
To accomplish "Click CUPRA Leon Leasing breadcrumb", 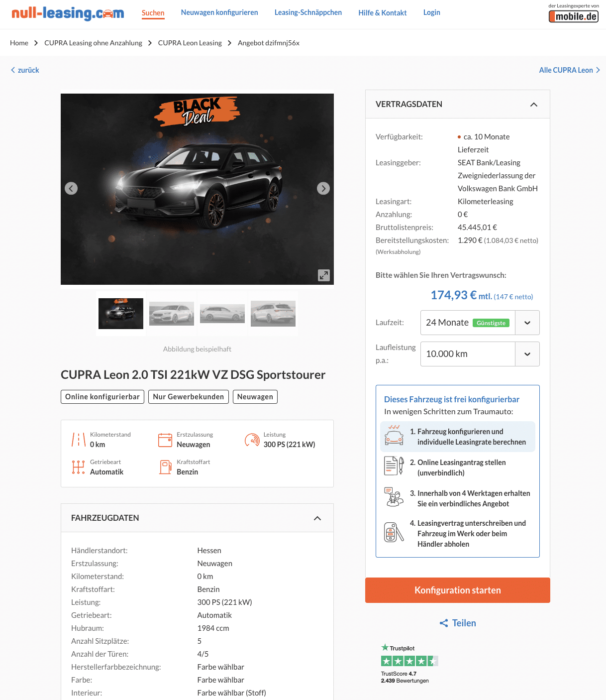I will [x=190, y=43].
